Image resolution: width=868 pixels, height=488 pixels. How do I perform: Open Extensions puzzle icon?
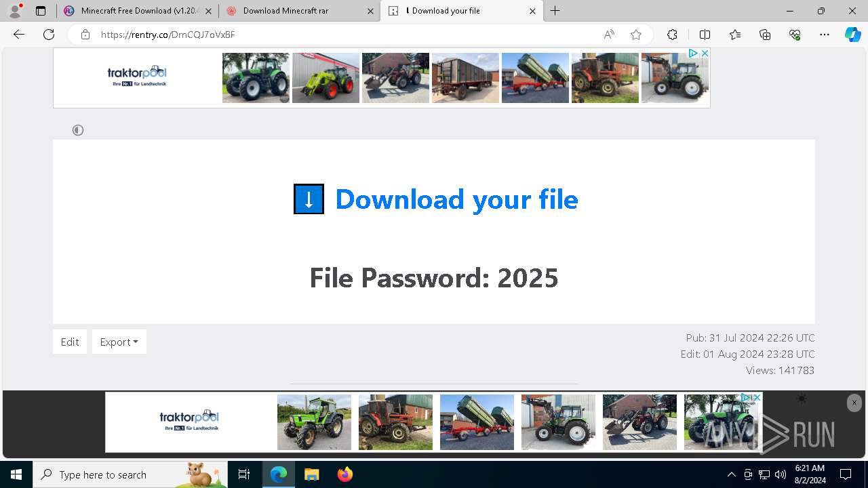pos(672,35)
